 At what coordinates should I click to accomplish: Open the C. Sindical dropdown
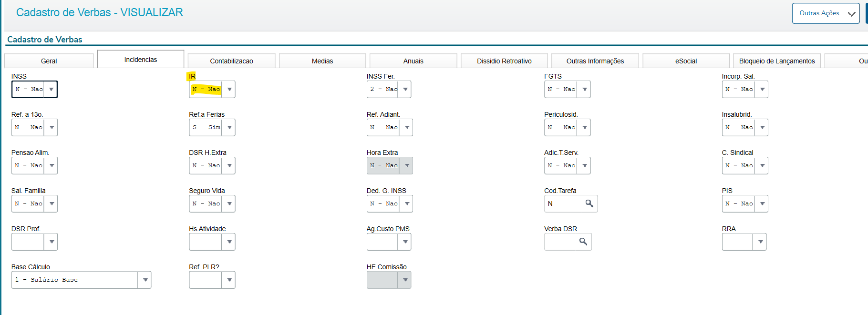point(762,165)
